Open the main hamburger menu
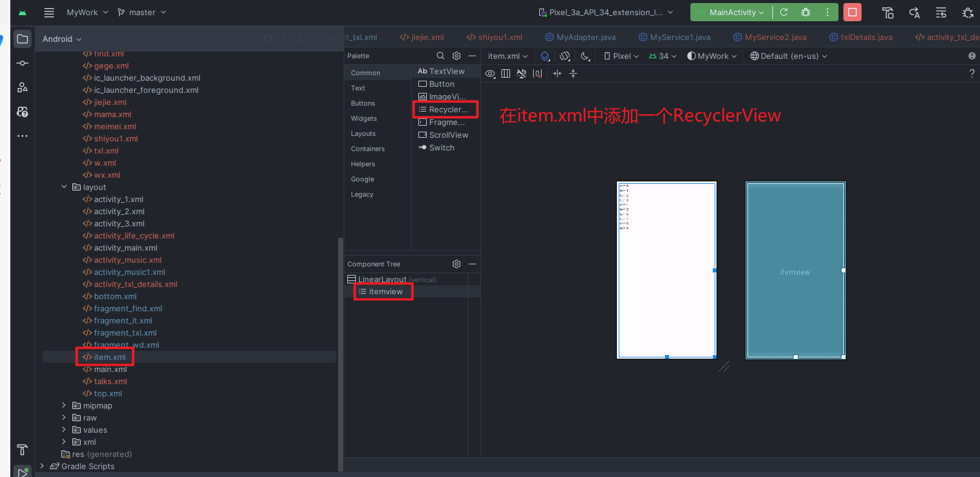Viewport: 980px width, 477px height. click(49, 12)
